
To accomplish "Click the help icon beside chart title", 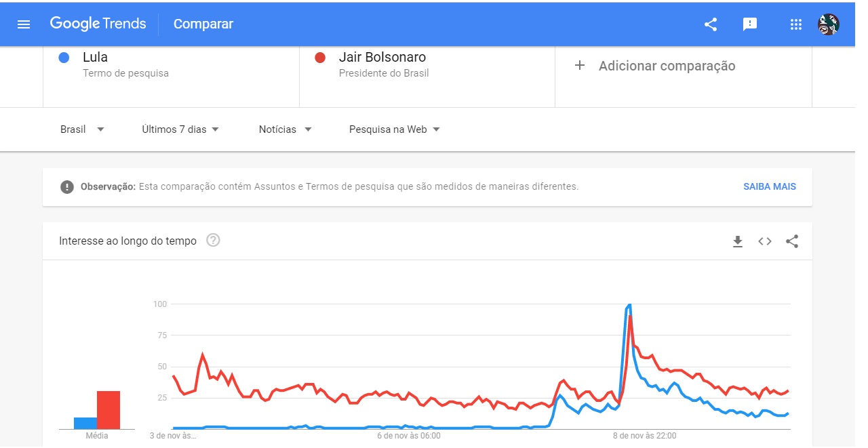I will point(213,240).
